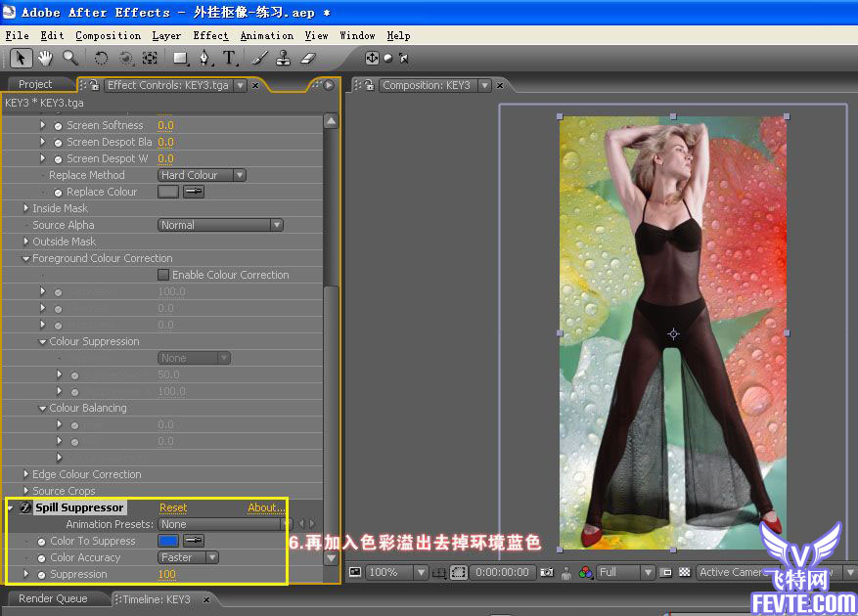The image size is (858, 616).
Task: Select the Eraser tool
Action: point(308,58)
